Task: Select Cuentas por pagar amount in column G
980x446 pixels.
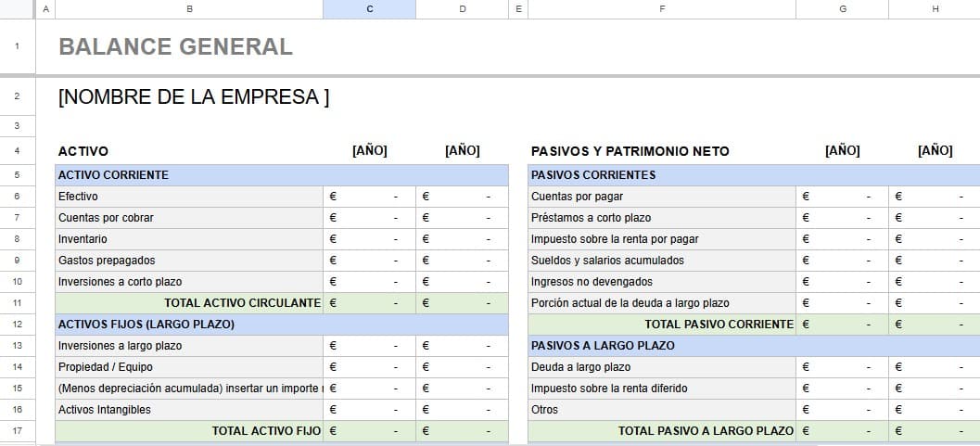Action: (843, 197)
